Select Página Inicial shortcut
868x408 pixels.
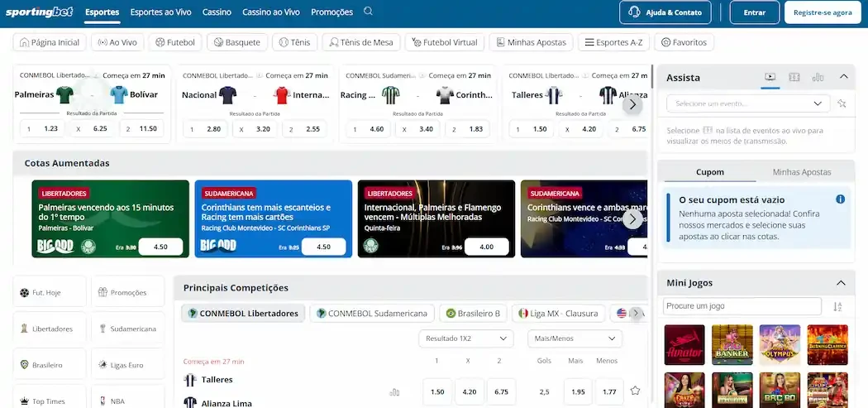[x=50, y=42]
